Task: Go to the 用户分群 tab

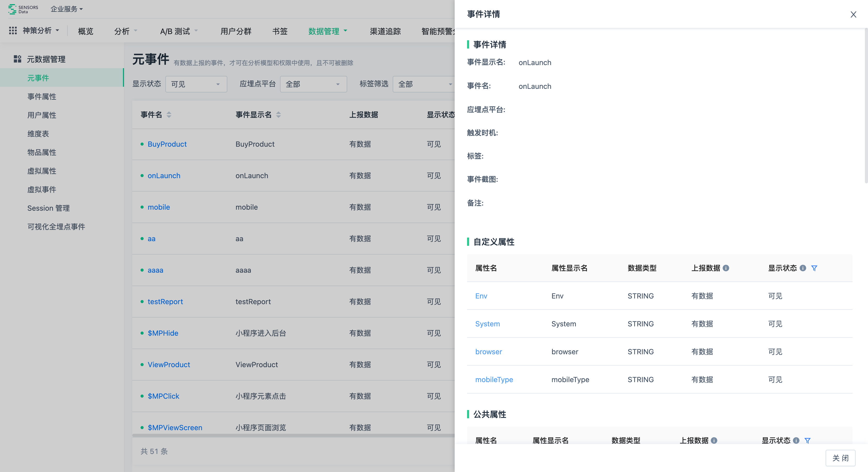Action: [x=236, y=31]
